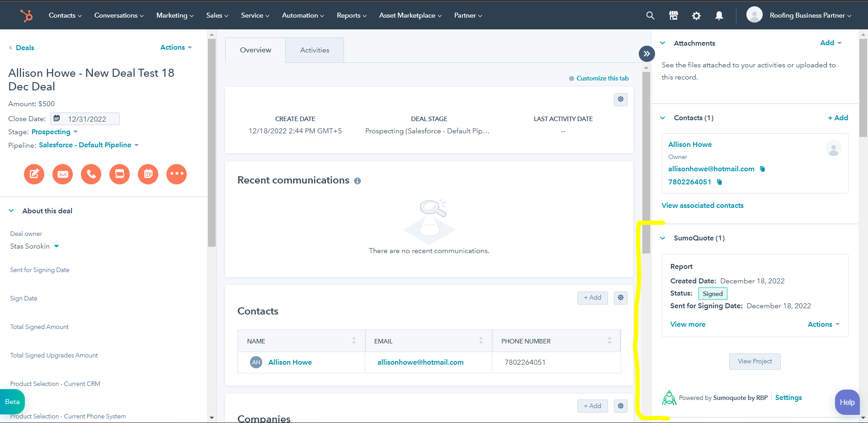Viewport: 868px width, 423px height.
Task: Open the settings gear in top bar
Action: [x=696, y=15]
